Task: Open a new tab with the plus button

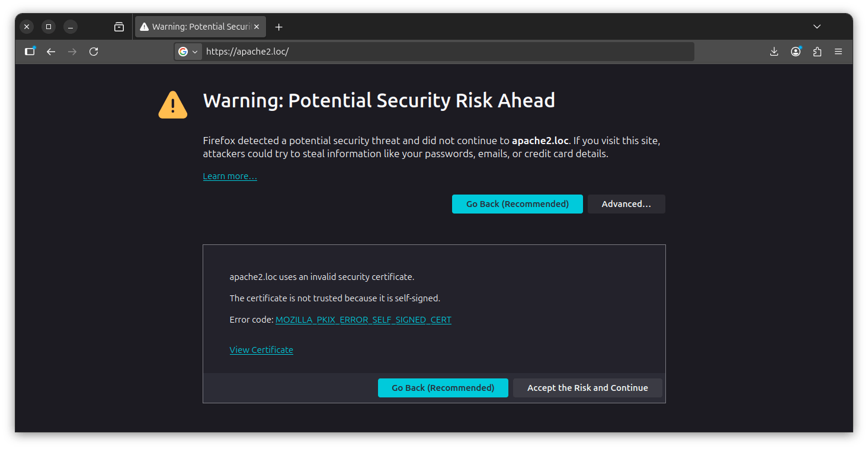Action: 279,27
